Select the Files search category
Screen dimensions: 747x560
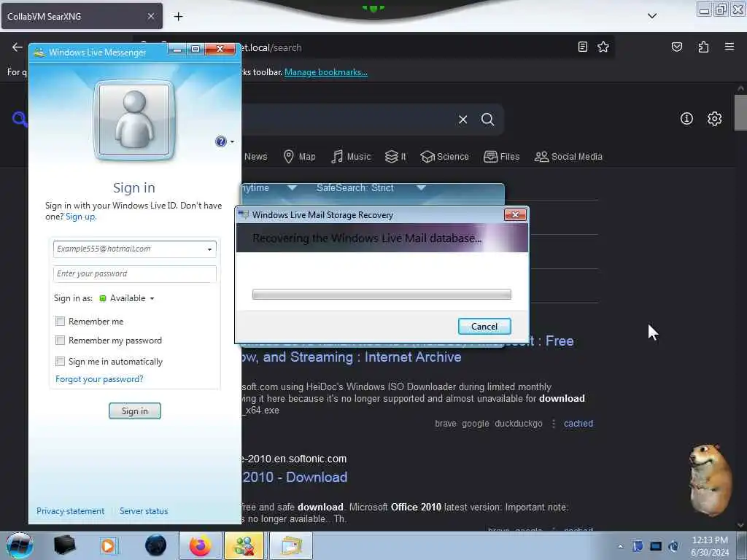pyautogui.click(x=501, y=157)
